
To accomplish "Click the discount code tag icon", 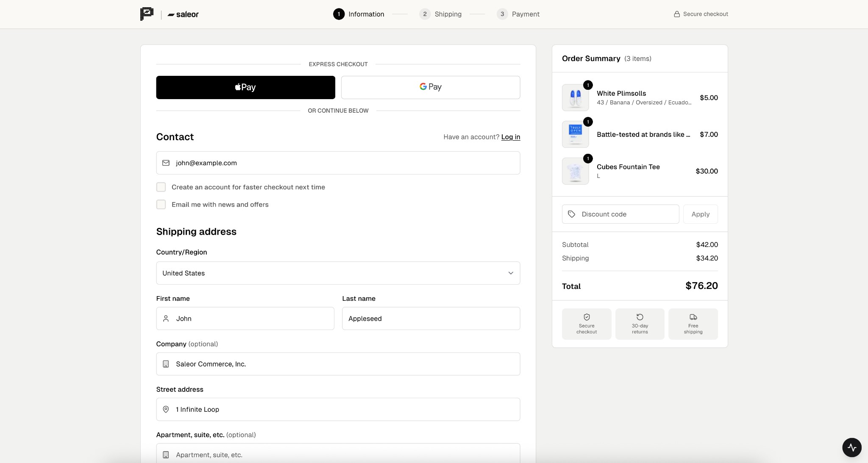I will (572, 214).
